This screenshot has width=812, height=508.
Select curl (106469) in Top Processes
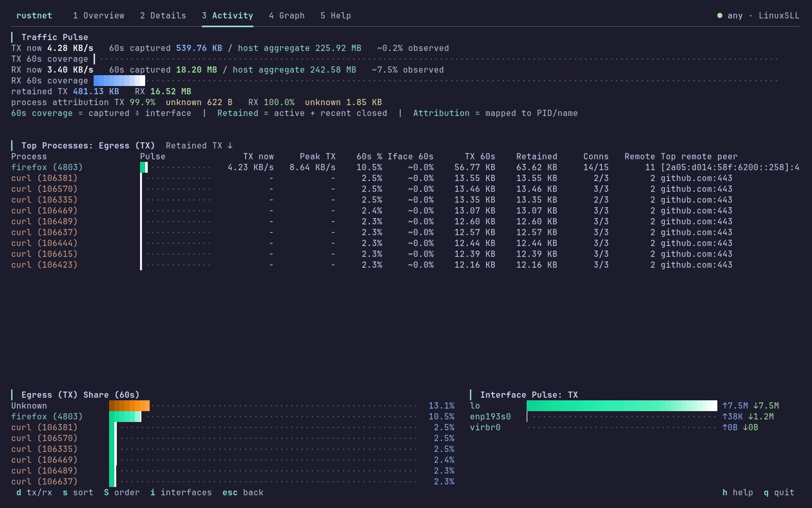click(x=405, y=211)
